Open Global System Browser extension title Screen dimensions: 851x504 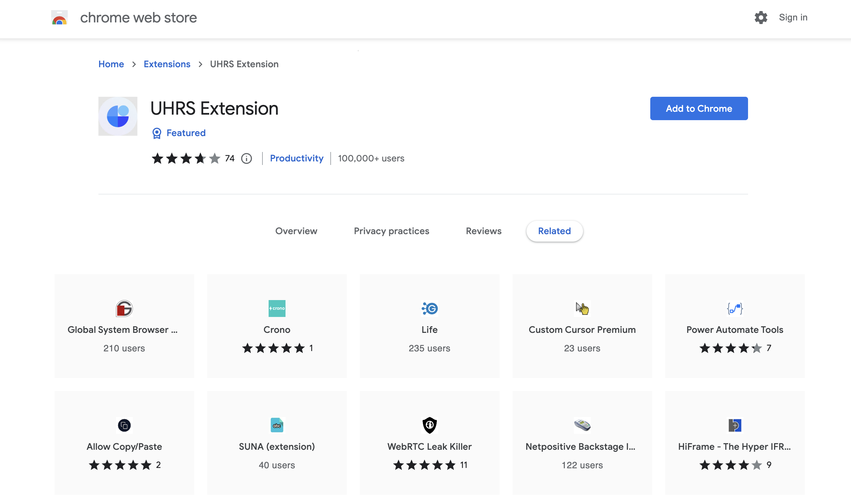click(x=122, y=330)
